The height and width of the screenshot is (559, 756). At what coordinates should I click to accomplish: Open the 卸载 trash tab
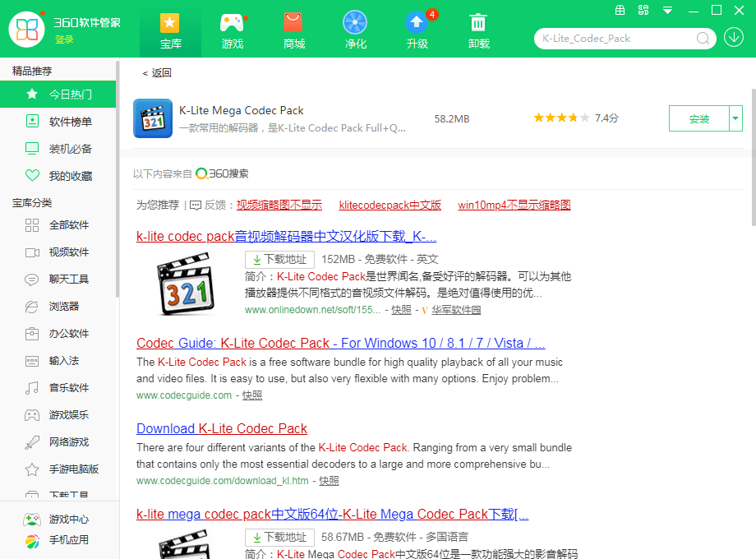click(x=479, y=31)
